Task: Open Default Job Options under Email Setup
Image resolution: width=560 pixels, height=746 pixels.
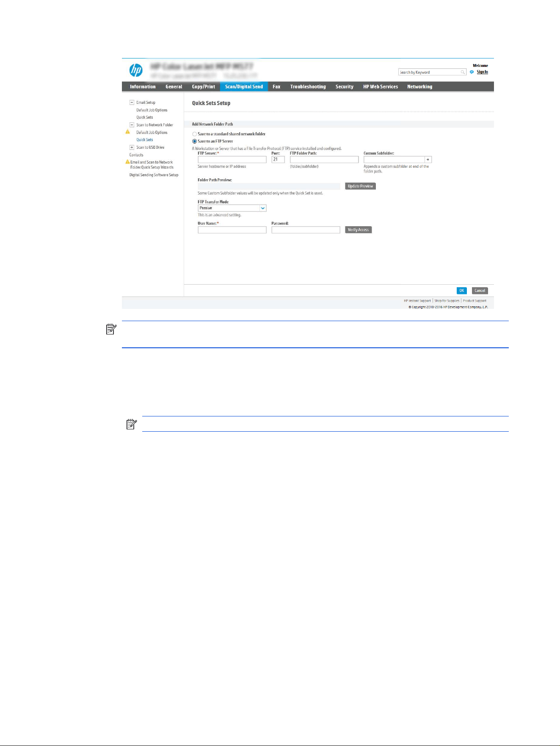Action: pos(152,110)
